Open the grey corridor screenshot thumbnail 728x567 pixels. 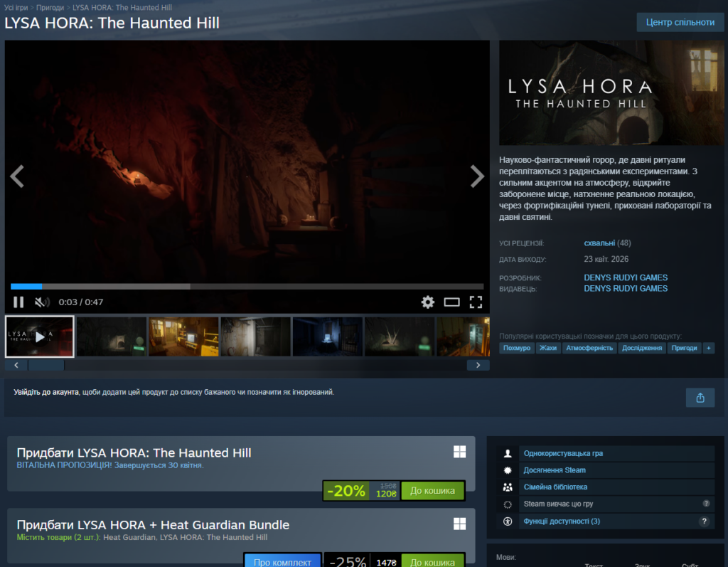(x=255, y=337)
